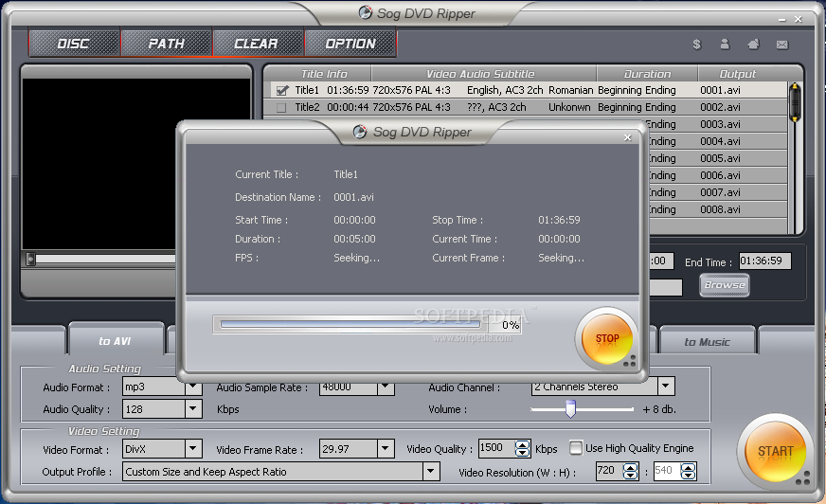Switch to the to Music tab
This screenshot has width=826, height=504.
[x=707, y=342]
